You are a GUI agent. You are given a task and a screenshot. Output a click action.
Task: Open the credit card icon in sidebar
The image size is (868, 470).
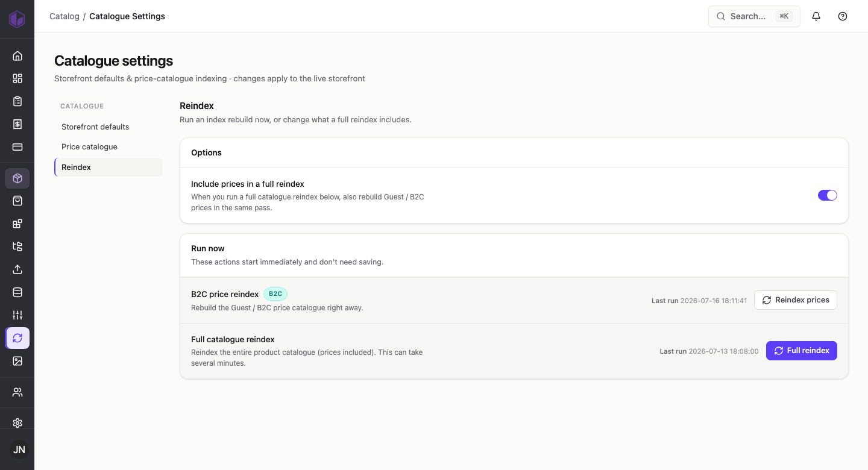pos(17,147)
